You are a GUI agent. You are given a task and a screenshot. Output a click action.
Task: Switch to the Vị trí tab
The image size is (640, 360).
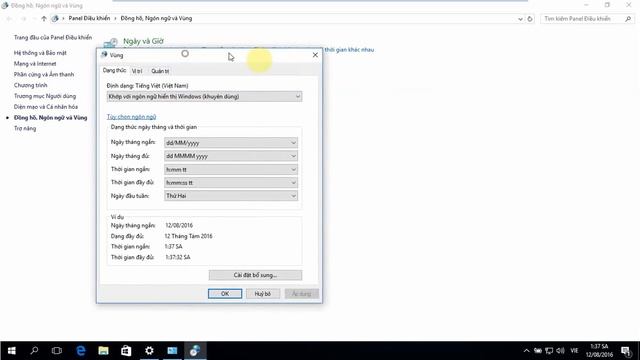tap(137, 71)
